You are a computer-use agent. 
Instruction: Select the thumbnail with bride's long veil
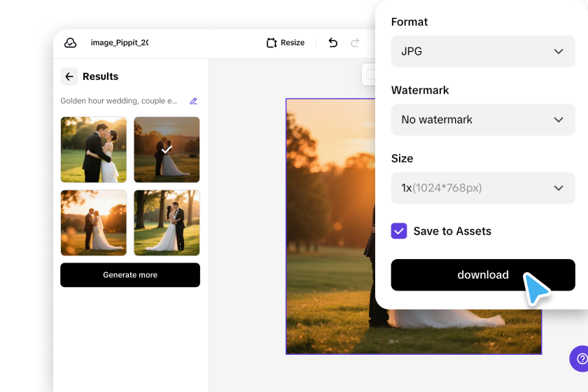(94, 223)
